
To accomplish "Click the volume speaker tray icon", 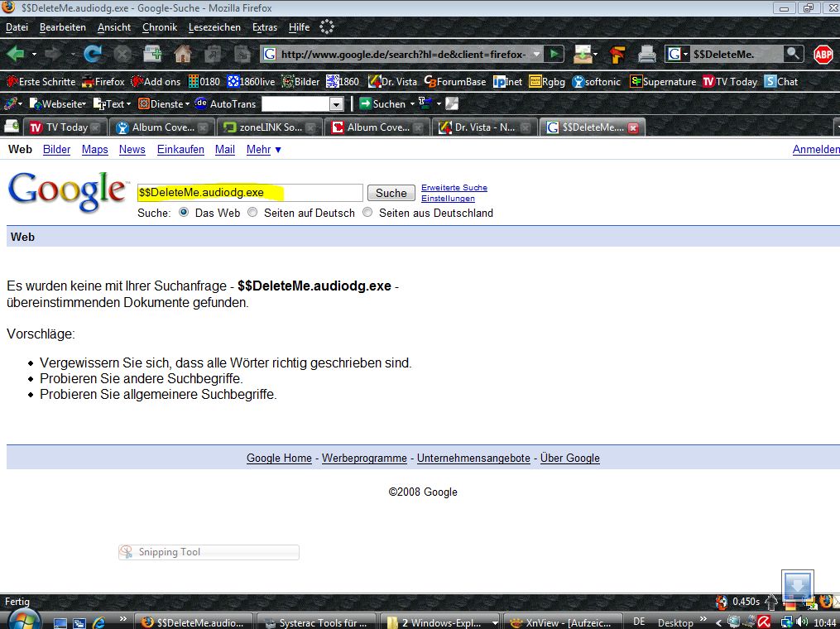I will [x=801, y=622].
